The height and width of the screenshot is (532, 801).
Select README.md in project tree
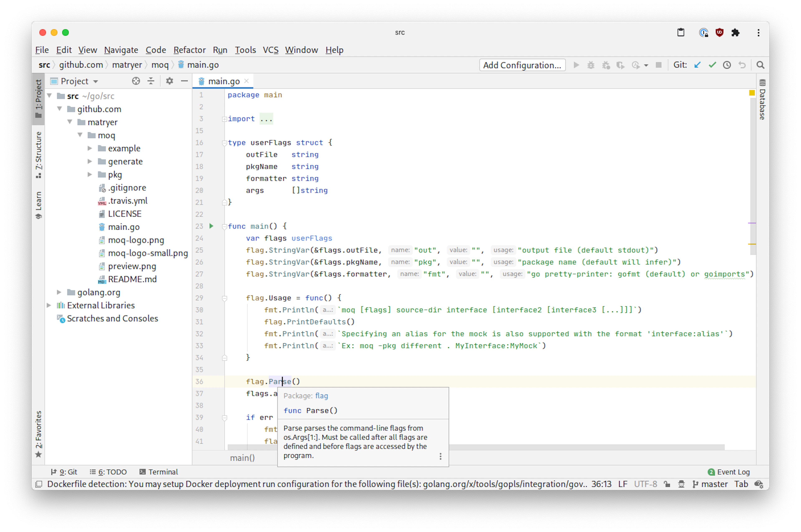(132, 279)
